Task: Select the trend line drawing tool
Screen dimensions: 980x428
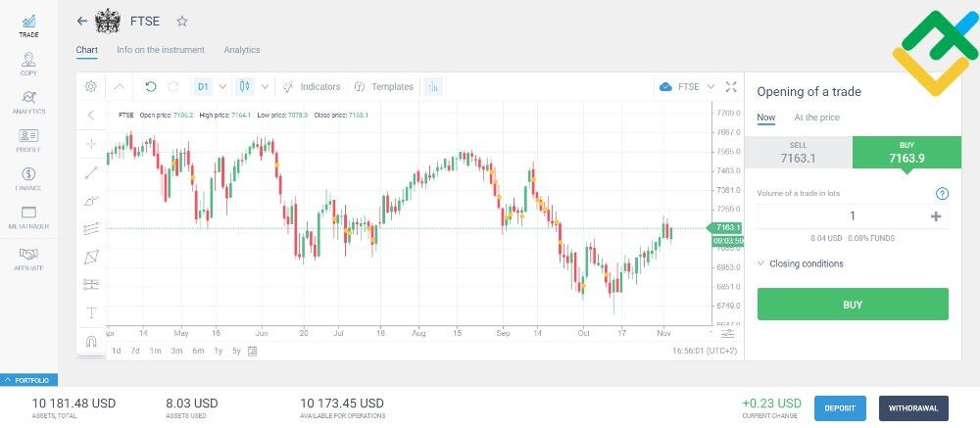Action: tap(91, 173)
